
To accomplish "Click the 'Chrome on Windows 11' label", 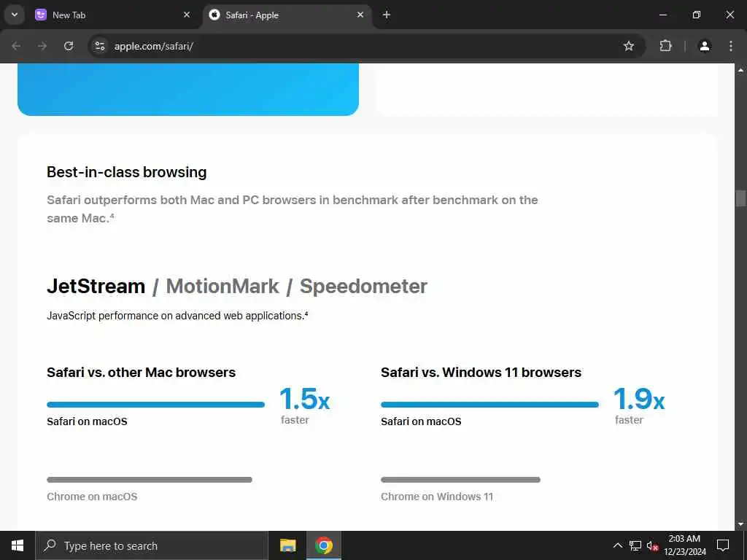I will pos(437,497).
